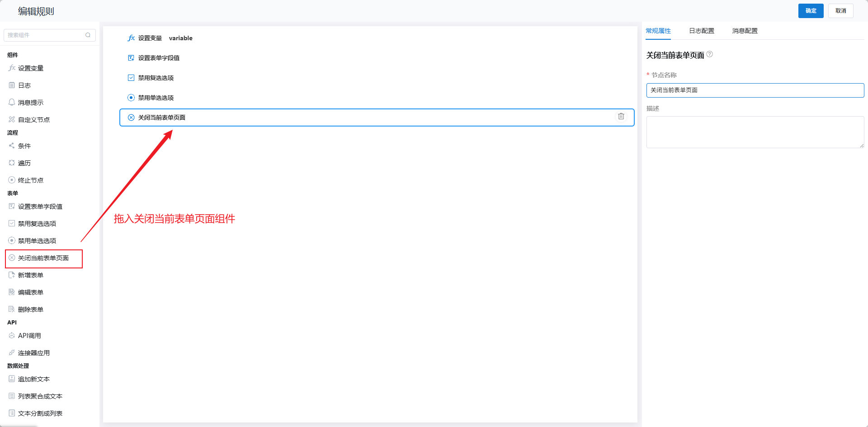Viewport: 868px width, 427px height.
Task: Click the 连接器应用 link icon
Action: [12, 352]
